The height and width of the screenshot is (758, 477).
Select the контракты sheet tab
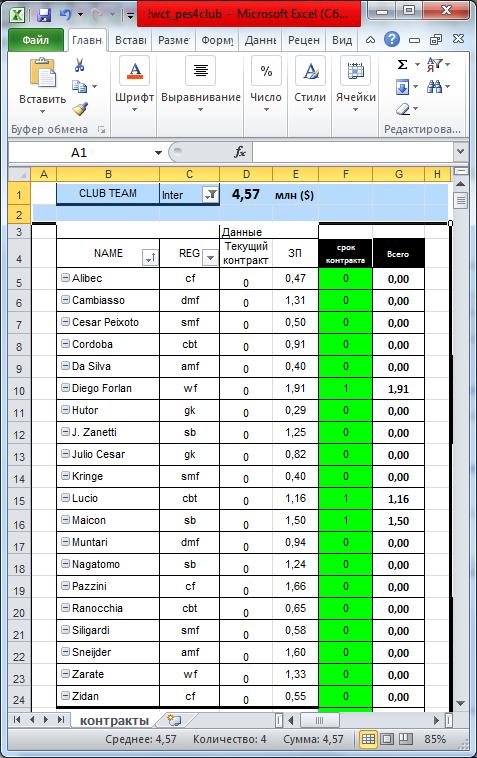114,720
